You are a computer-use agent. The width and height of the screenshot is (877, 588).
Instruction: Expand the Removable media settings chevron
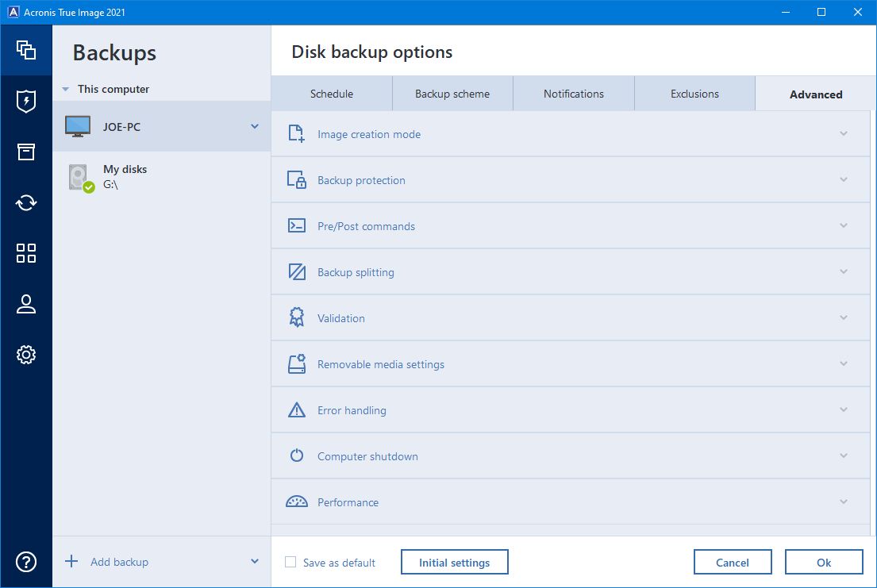(x=844, y=363)
